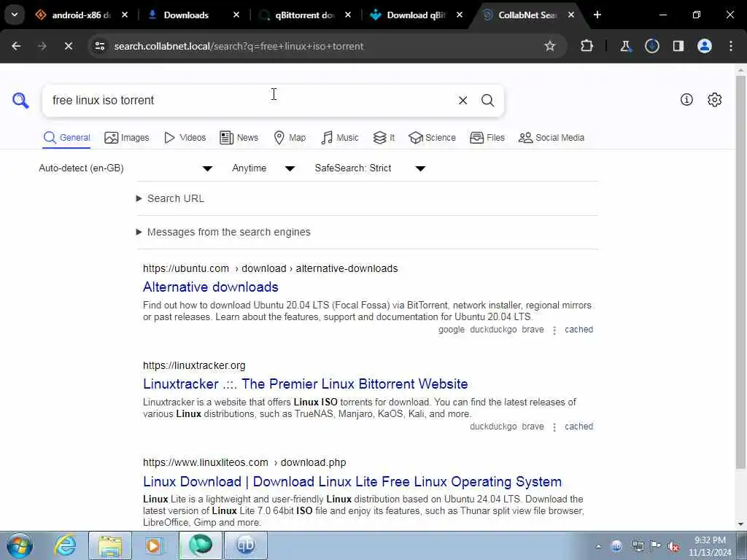Image resolution: width=747 pixels, height=560 pixels.
Task: Select the Images search category
Action: click(x=127, y=138)
